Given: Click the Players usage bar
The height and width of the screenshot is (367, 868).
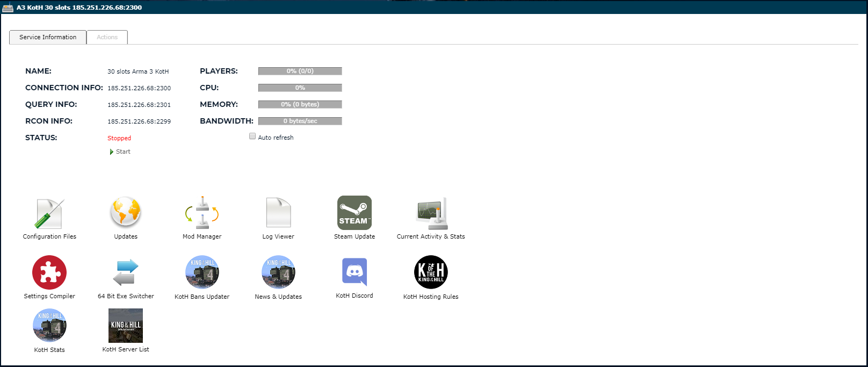Looking at the screenshot, I should point(300,71).
